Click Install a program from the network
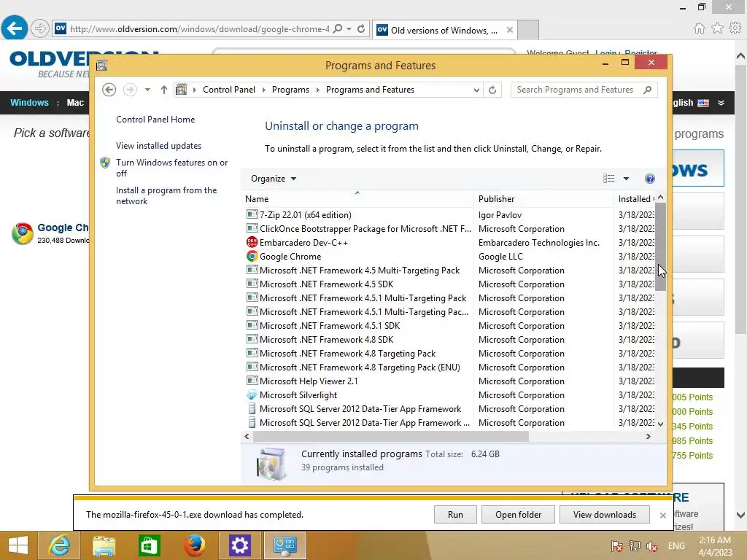747x560 pixels. (x=166, y=195)
